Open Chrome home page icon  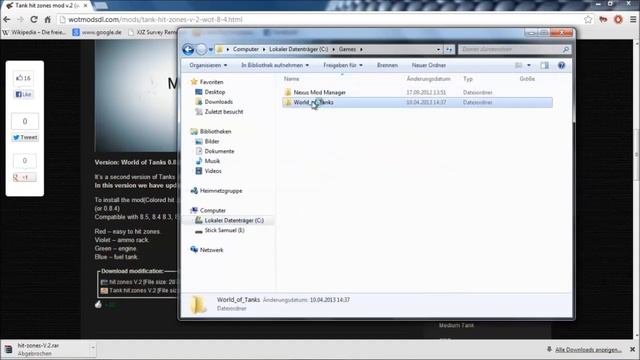47,19
